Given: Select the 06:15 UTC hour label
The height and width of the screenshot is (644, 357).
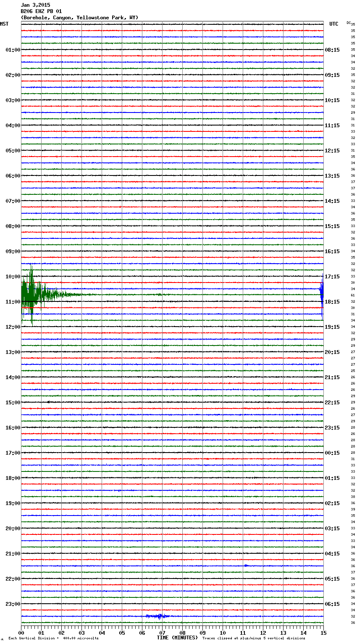Looking at the screenshot, I should (332, 604).
